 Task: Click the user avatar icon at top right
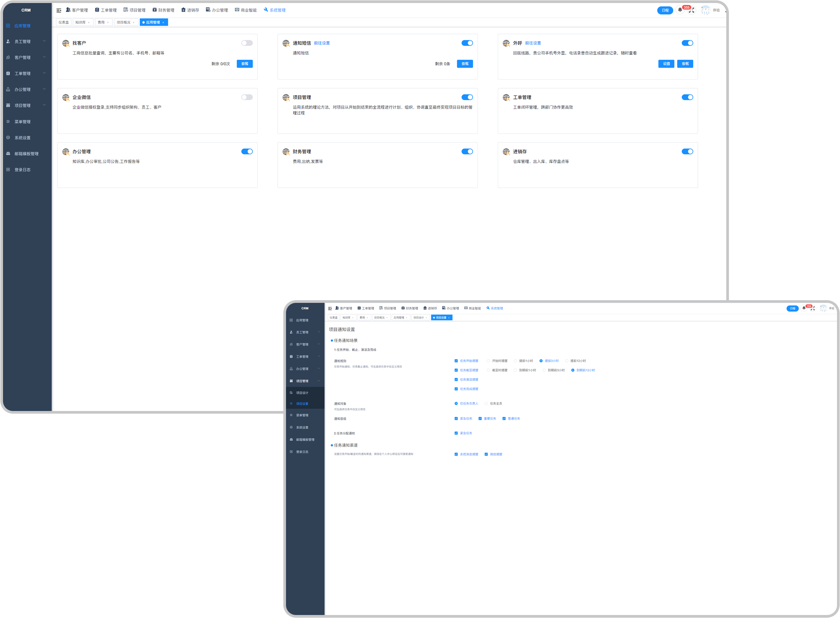point(705,10)
